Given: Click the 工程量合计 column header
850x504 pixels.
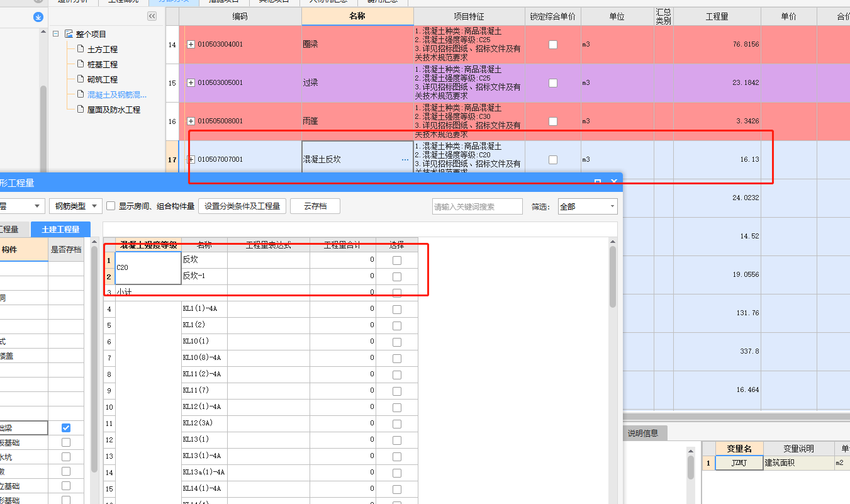Looking at the screenshot, I should (343, 245).
